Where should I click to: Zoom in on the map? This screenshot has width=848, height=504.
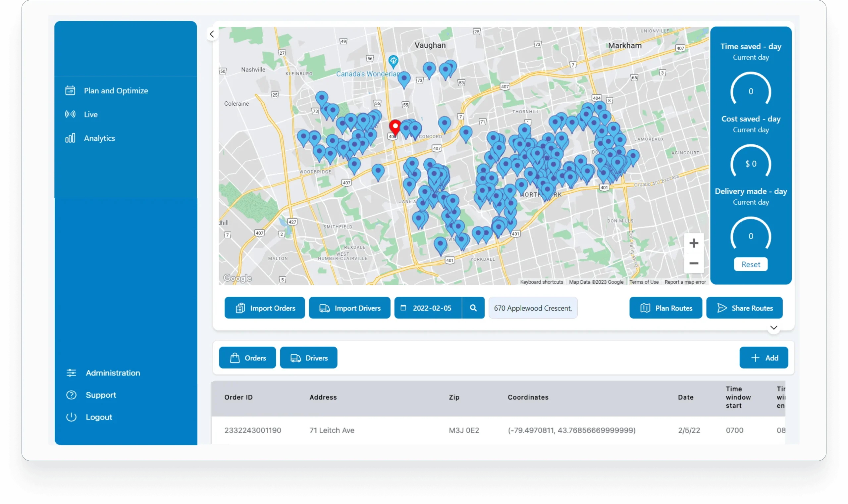pyautogui.click(x=693, y=243)
